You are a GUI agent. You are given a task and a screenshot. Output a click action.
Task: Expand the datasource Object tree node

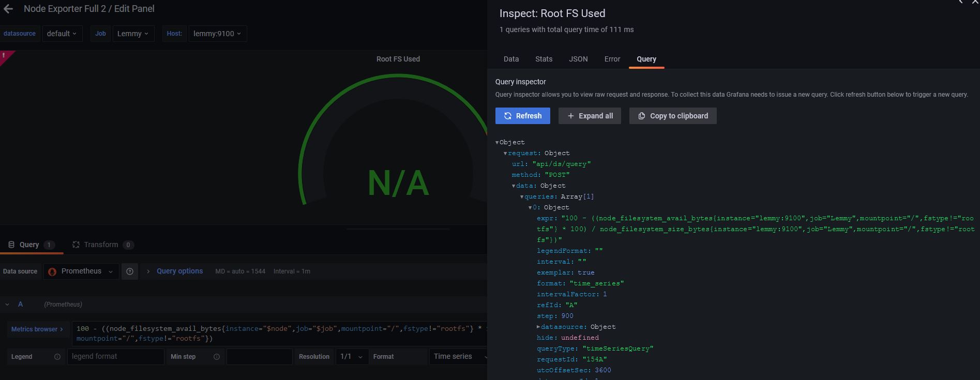click(538, 327)
